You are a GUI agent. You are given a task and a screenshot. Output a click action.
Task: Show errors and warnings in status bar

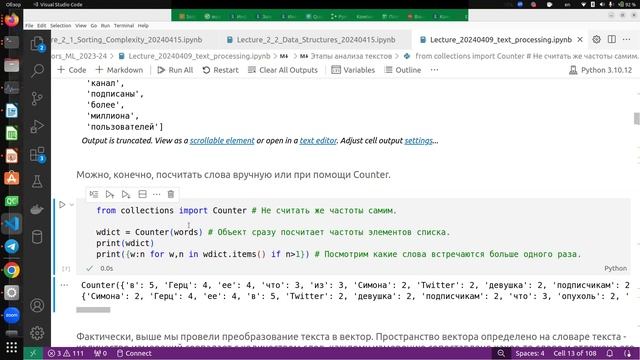click(x=66, y=353)
